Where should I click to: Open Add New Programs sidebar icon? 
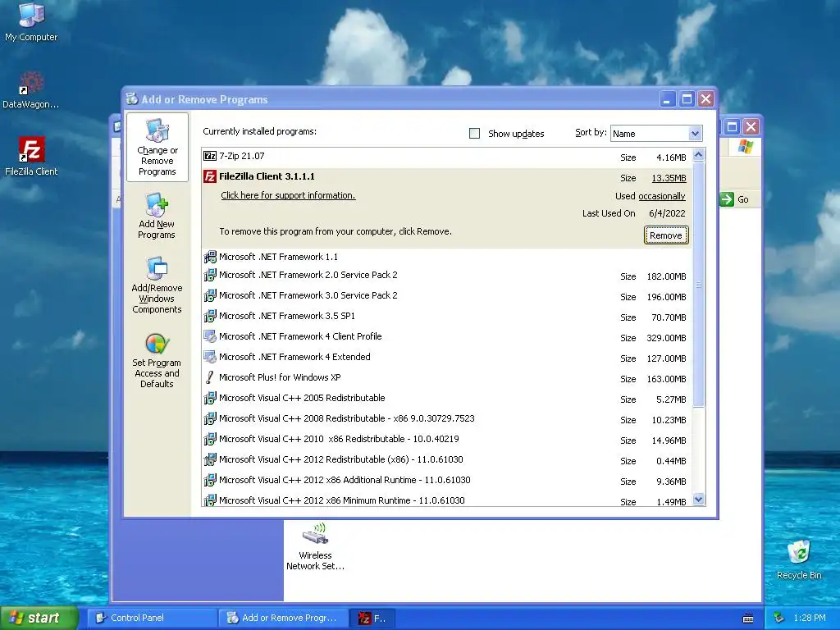coord(157,216)
